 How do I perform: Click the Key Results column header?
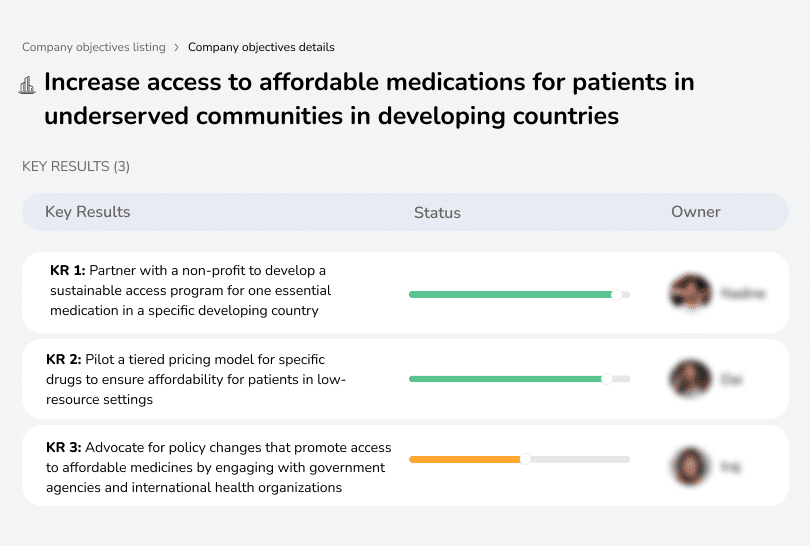click(x=87, y=212)
